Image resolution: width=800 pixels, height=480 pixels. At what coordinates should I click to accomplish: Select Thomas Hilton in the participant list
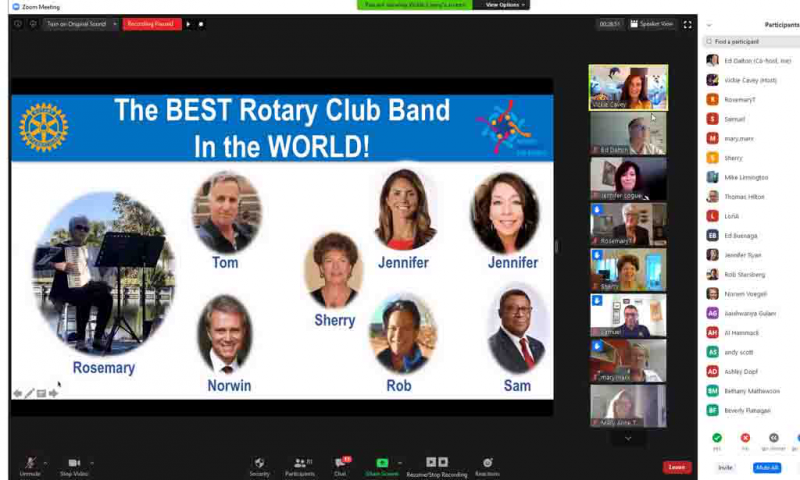tap(753, 196)
